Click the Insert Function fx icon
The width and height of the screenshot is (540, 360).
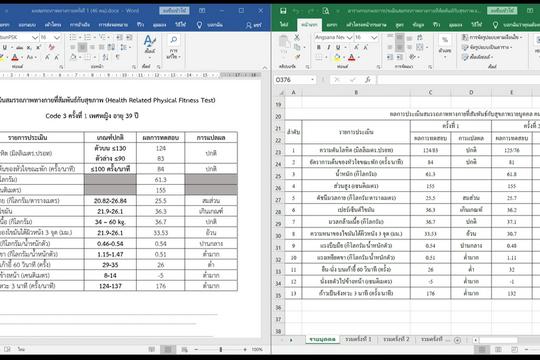[368, 80]
